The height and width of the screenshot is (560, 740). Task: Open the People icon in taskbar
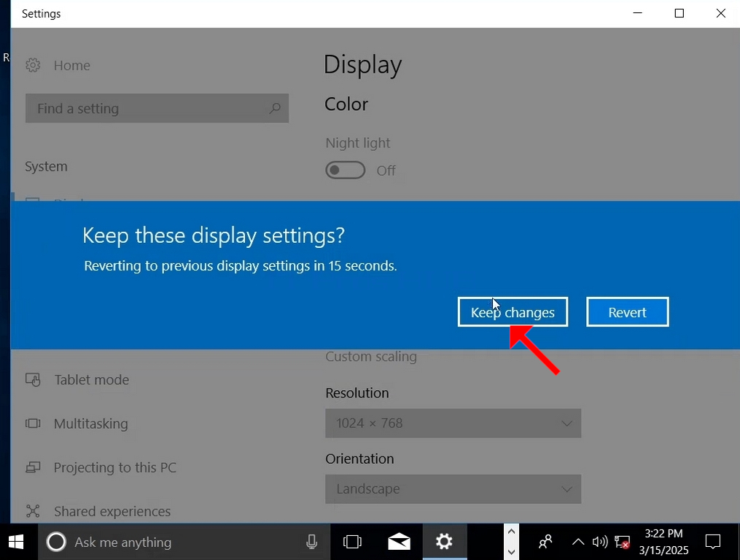pos(545,542)
